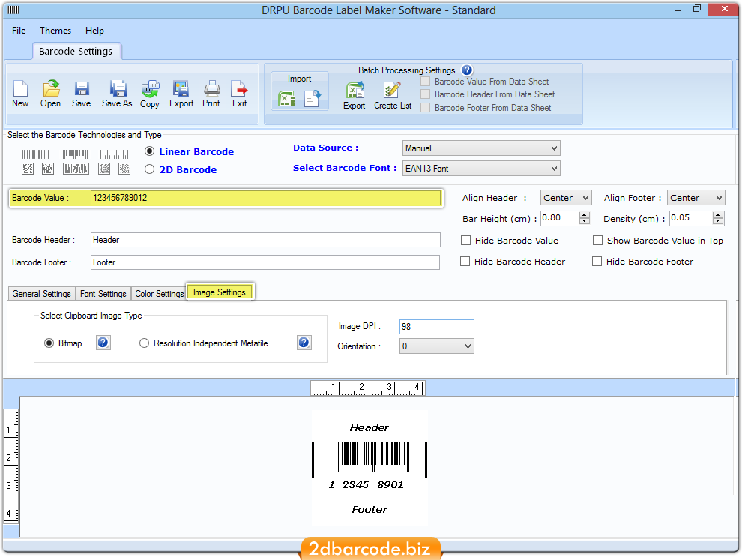
Task: Select the fifth 2D barcode sample icon
Action: point(124,169)
